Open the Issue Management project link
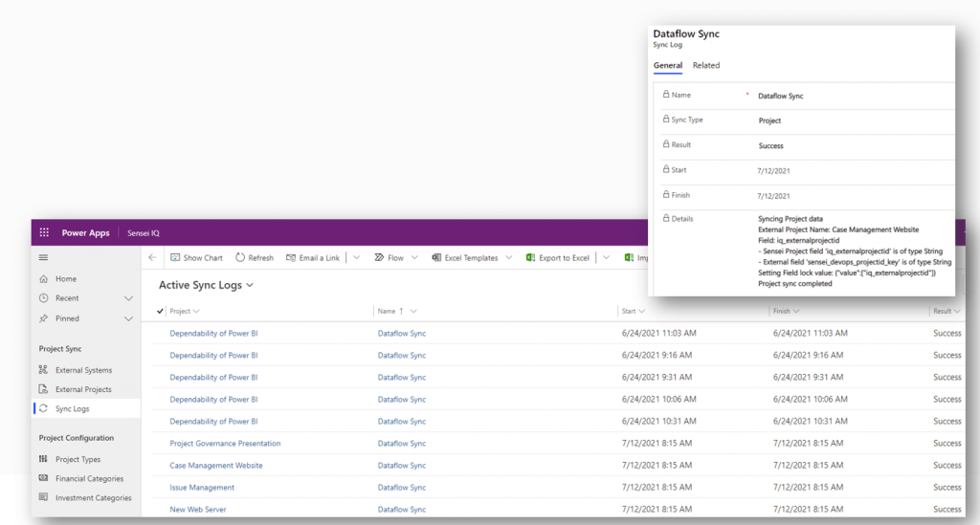Viewport: 980px width, 525px height. (x=202, y=488)
